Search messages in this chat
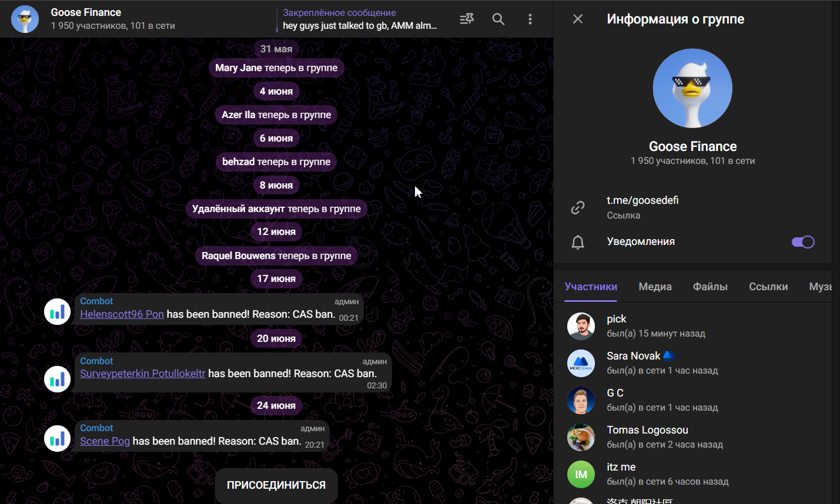840x504 pixels. 498,19
